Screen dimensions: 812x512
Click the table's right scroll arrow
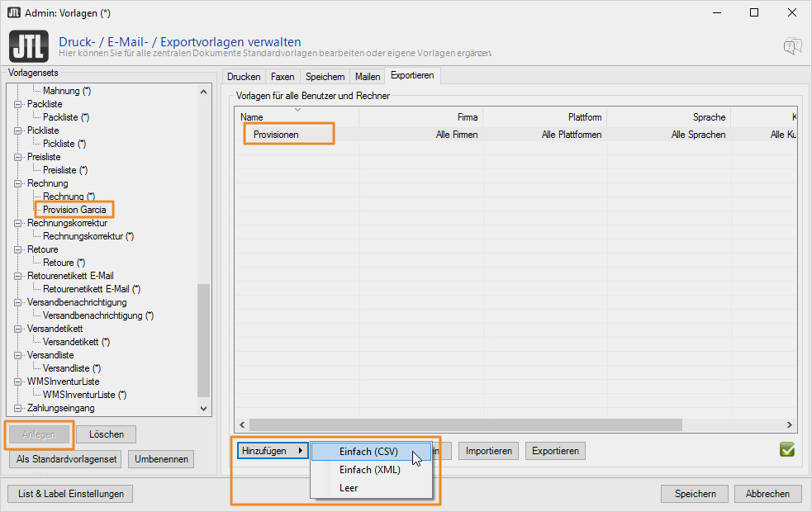791,424
